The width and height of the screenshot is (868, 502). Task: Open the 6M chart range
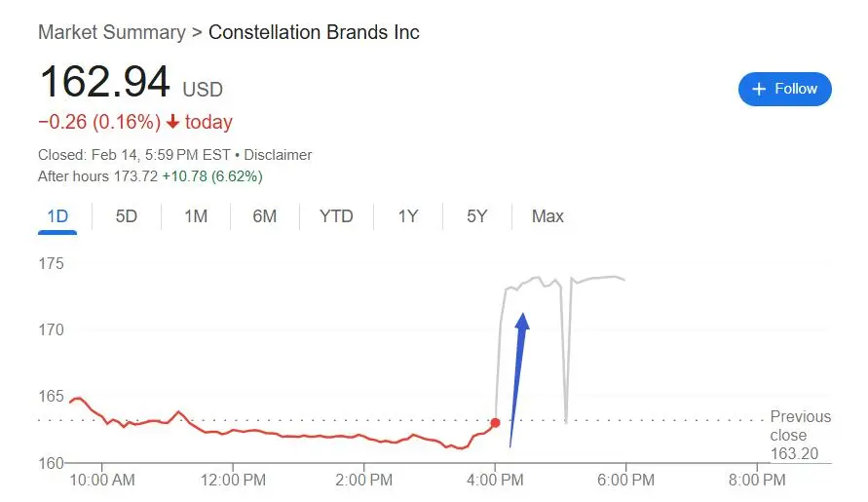pos(265,216)
